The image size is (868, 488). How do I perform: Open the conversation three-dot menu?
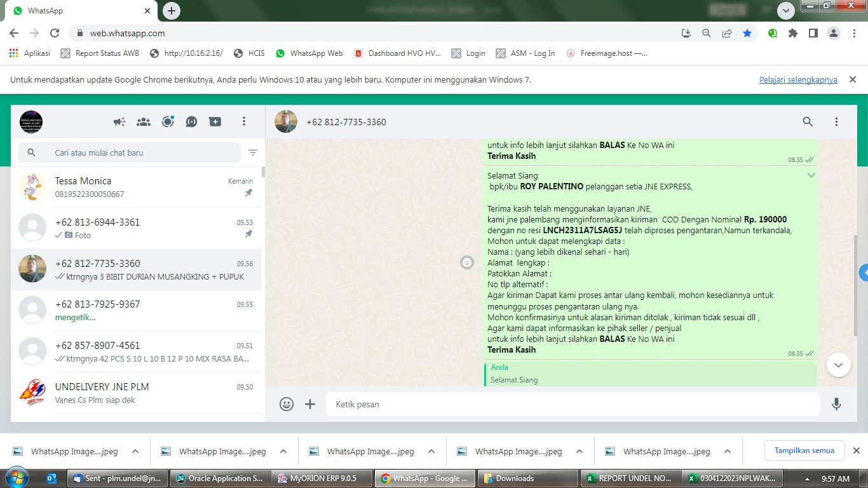click(836, 121)
